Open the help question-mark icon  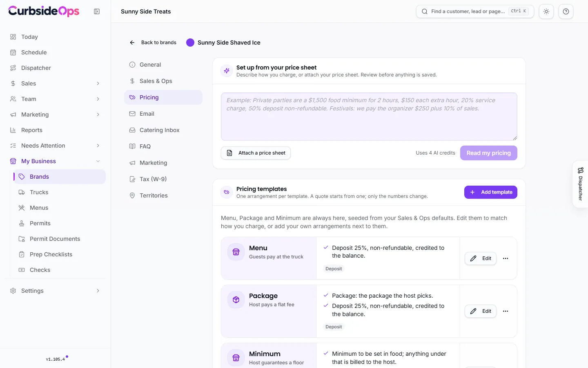tap(566, 11)
